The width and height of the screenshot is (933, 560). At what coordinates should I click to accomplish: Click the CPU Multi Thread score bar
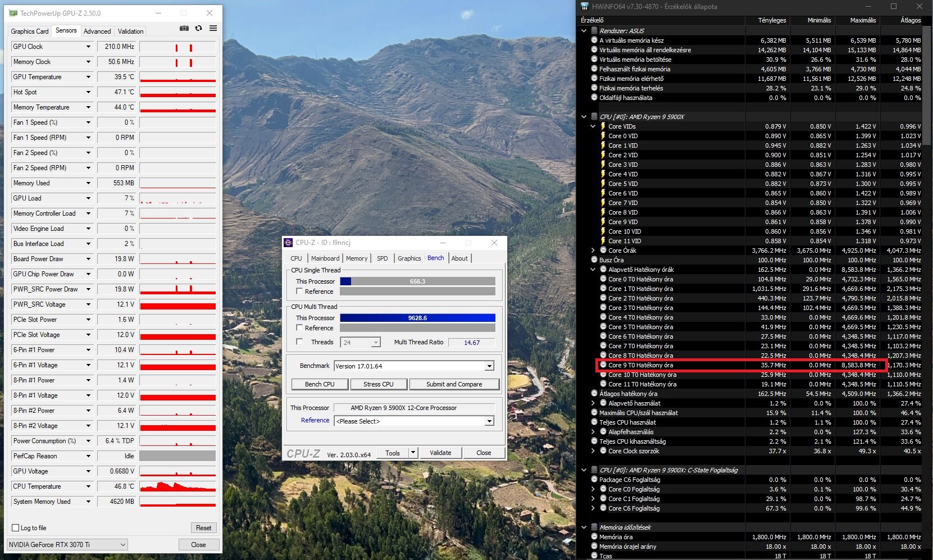pyautogui.click(x=417, y=318)
